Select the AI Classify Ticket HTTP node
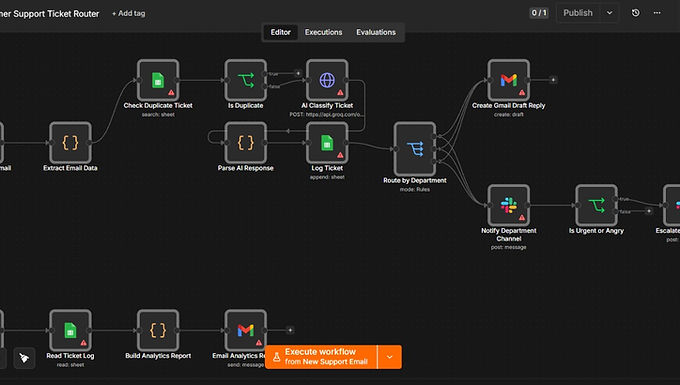This screenshot has width=680, height=385. 327,80
